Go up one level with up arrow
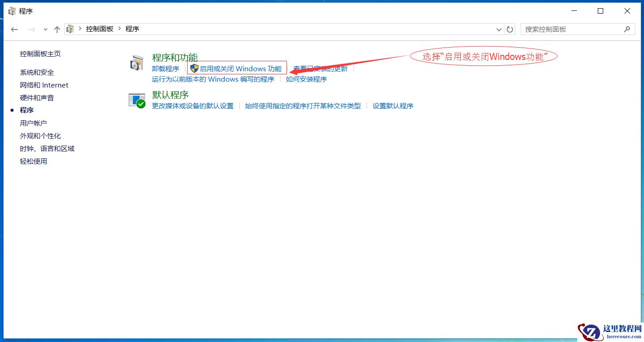This screenshot has height=342, width=644. pyautogui.click(x=57, y=29)
